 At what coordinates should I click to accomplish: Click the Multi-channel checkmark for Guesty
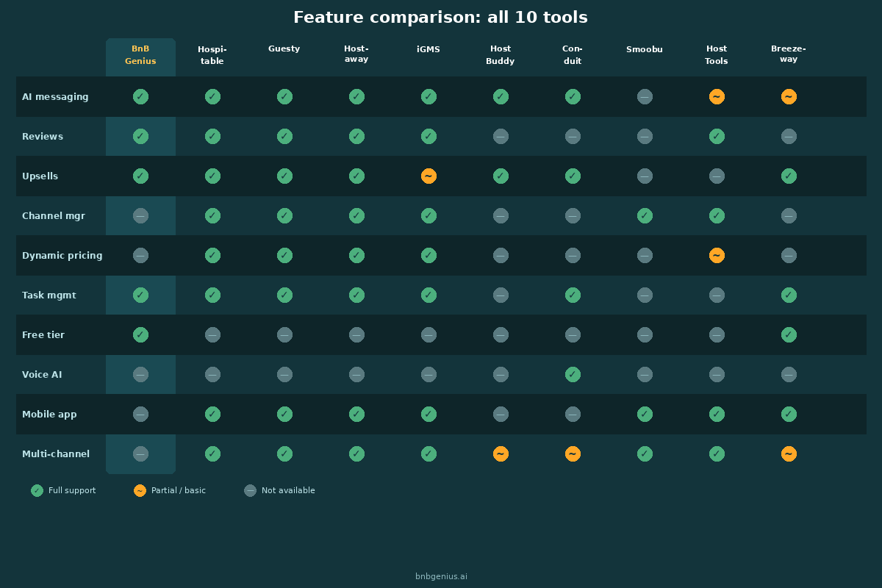point(284,453)
